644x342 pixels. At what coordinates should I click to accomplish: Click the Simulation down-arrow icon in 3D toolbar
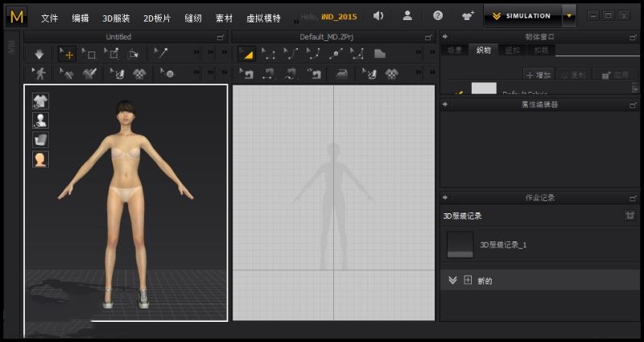(x=39, y=54)
